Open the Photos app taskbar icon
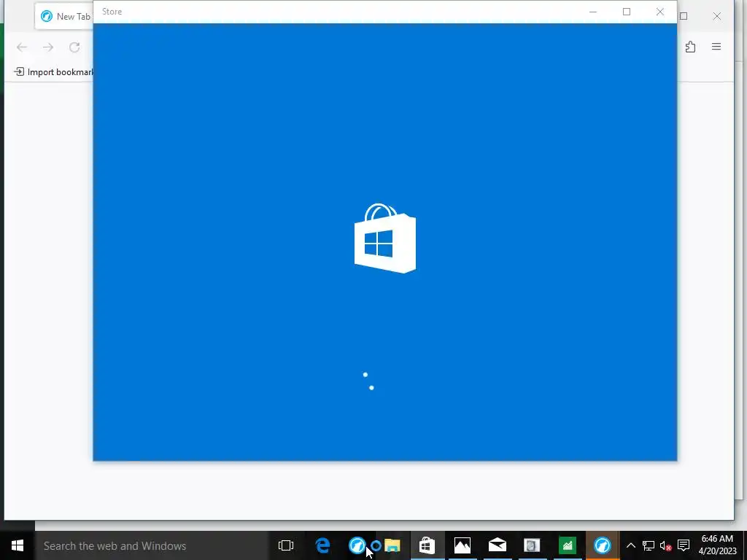Viewport: 747px width, 560px height. coord(462,545)
